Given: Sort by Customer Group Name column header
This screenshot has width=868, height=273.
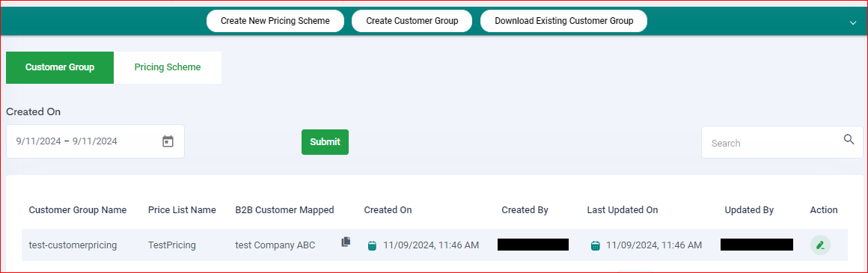Looking at the screenshot, I should coord(78,210).
